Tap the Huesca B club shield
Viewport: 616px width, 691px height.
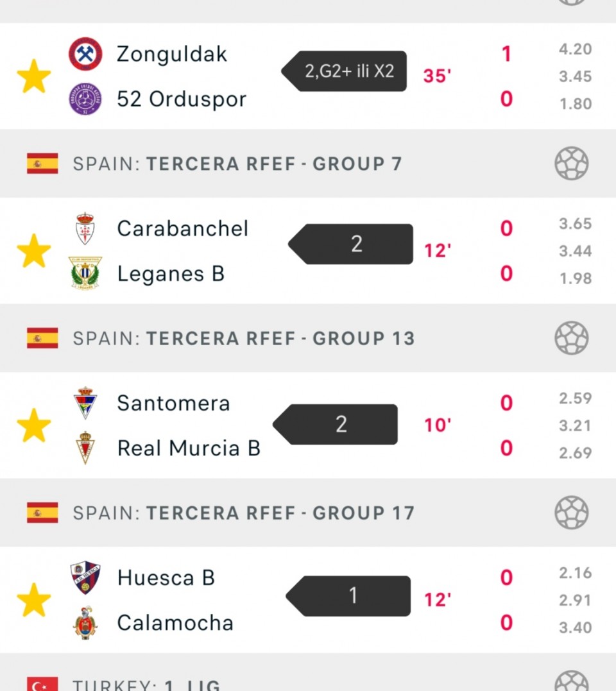point(85,577)
